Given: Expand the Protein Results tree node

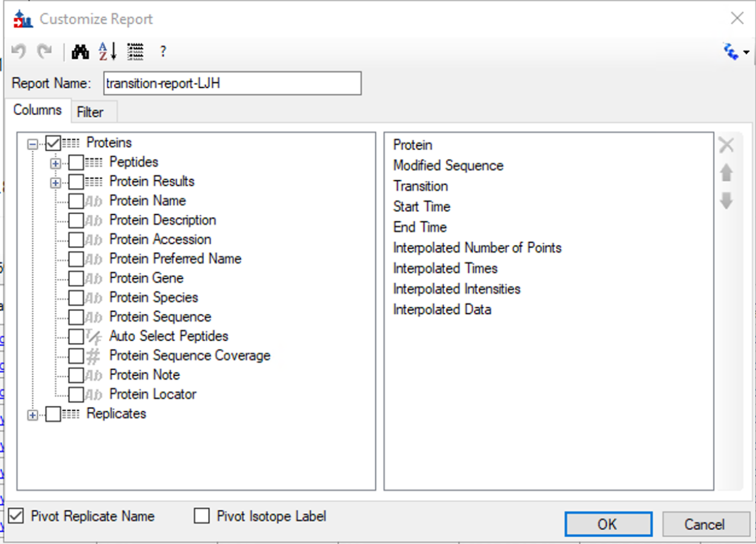Looking at the screenshot, I should 56,182.
